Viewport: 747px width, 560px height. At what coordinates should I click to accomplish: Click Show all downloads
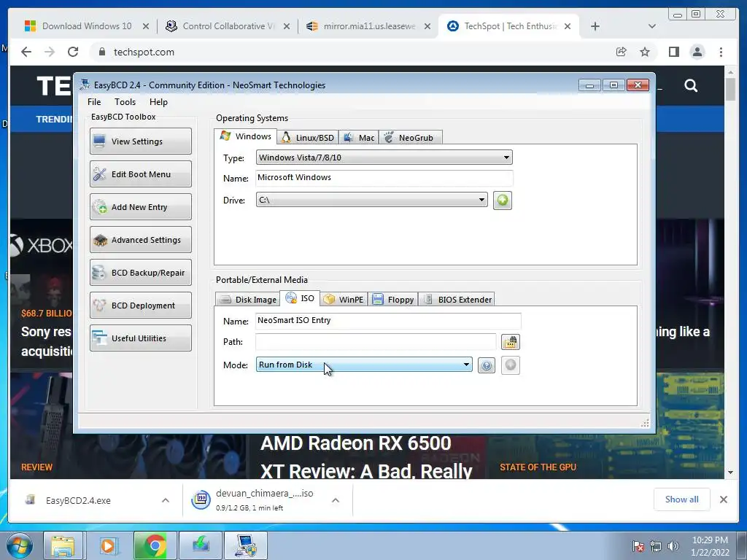pyautogui.click(x=682, y=499)
